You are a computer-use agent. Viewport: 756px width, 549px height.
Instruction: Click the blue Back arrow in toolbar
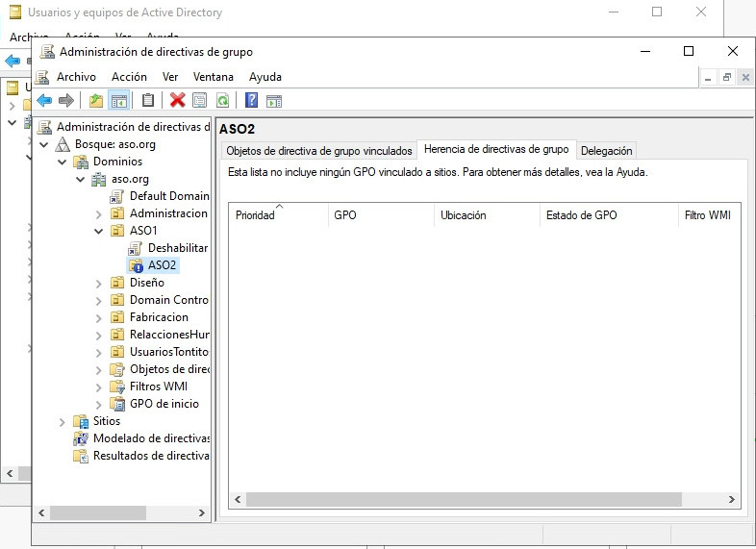44,100
